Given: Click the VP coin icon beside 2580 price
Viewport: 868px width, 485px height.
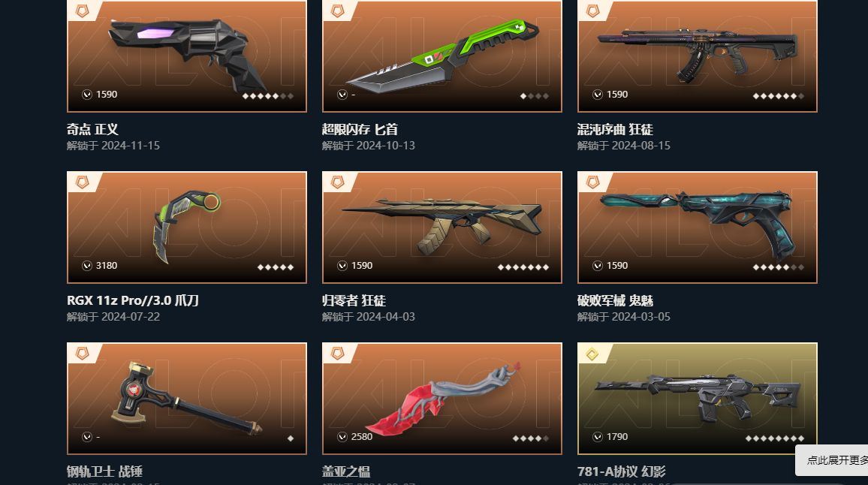Looking at the screenshot, I should [342, 437].
